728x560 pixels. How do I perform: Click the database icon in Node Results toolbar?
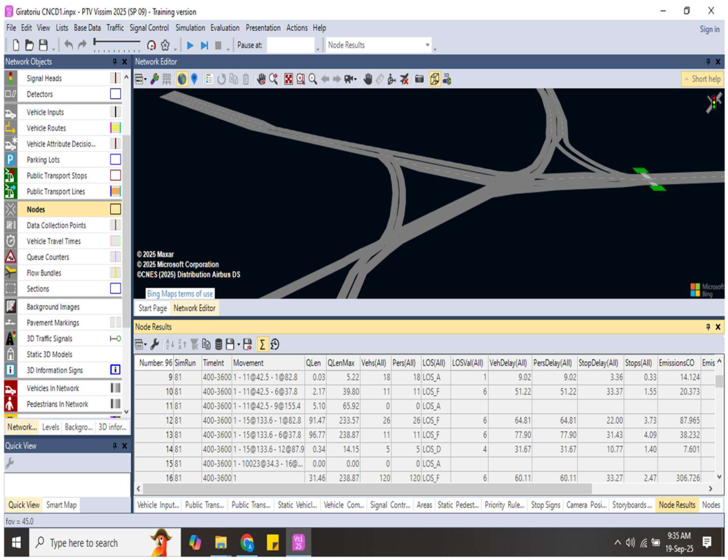tap(219, 345)
